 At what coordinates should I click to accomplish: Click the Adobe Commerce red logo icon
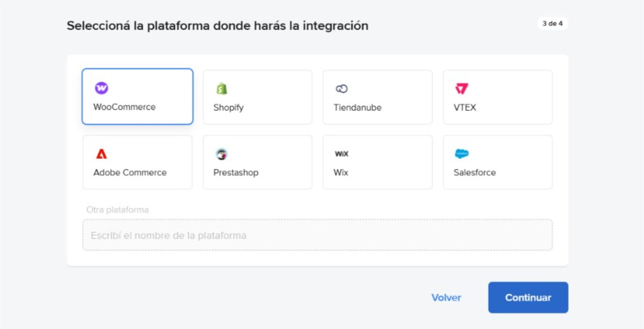pos(101,154)
